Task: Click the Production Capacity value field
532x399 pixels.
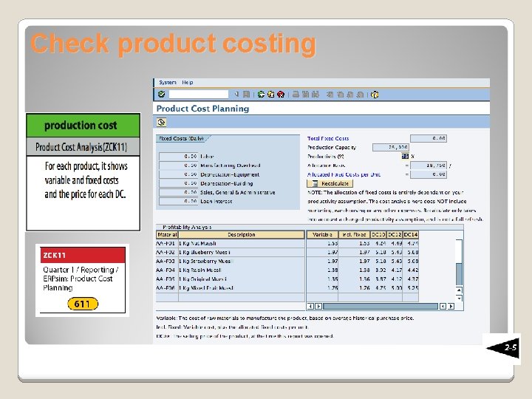Action: (x=391, y=147)
